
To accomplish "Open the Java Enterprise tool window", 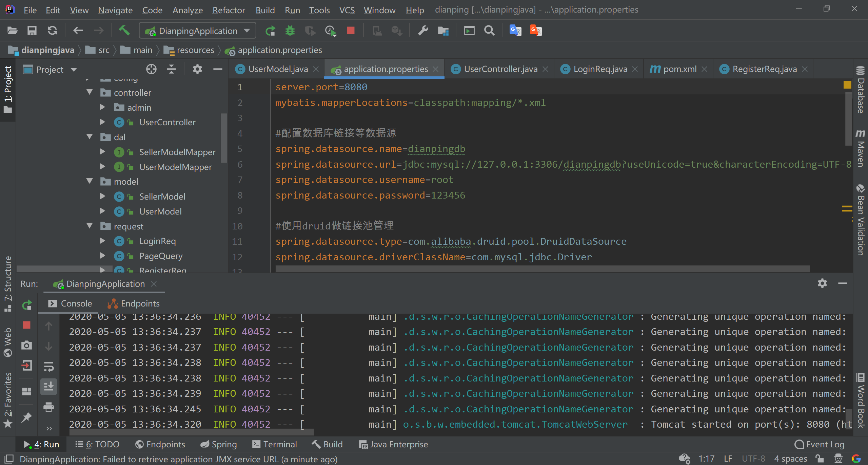I will click(x=394, y=444).
